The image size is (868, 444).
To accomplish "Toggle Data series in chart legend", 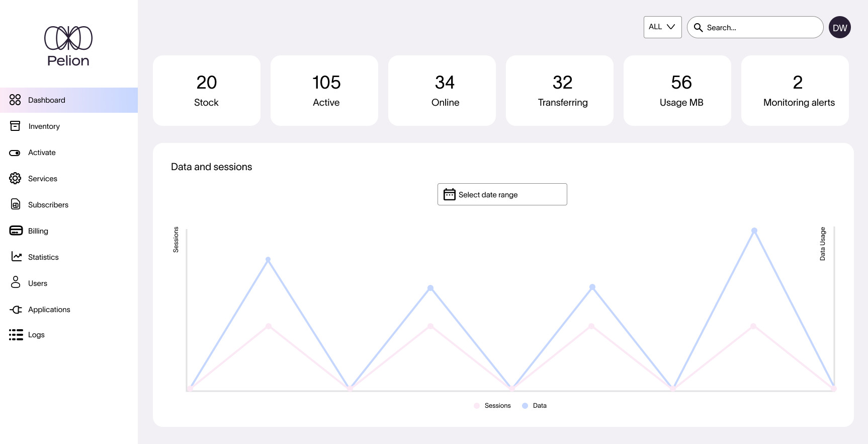I will (x=535, y=406).
